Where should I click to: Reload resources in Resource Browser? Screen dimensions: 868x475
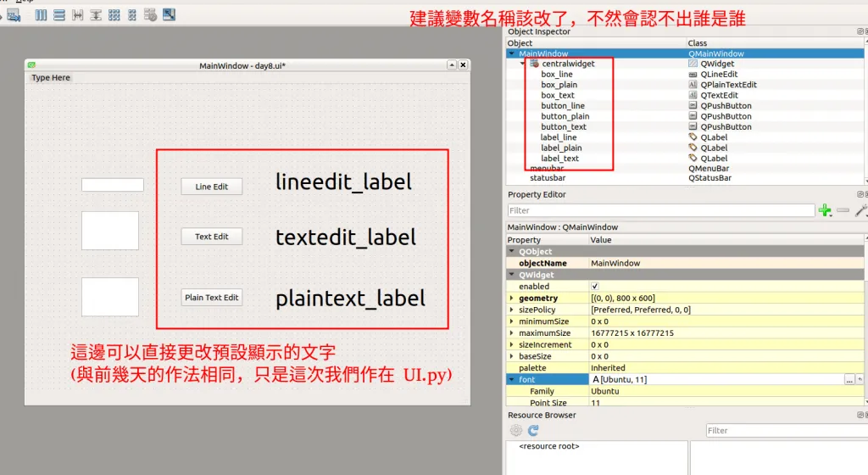pos(533,431)
